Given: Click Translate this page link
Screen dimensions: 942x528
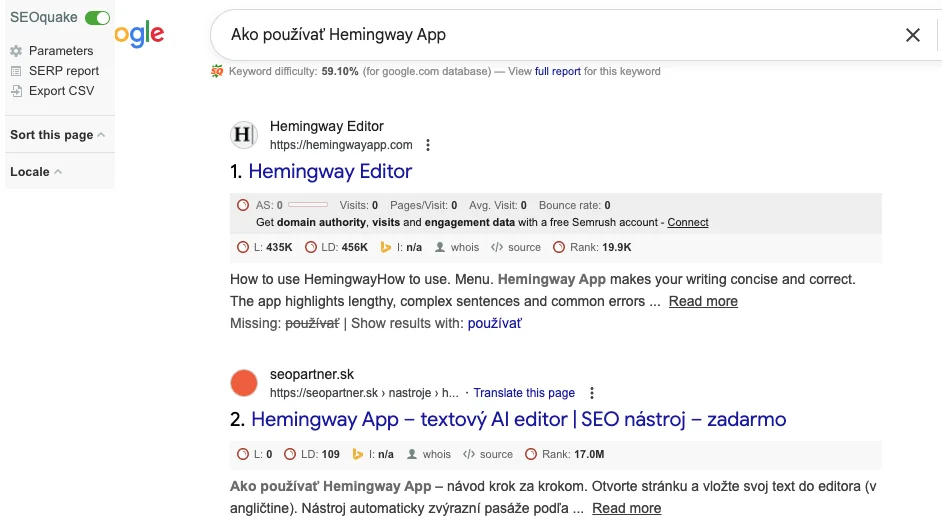Looking at the screenshot, I should [x=524, y=393].
